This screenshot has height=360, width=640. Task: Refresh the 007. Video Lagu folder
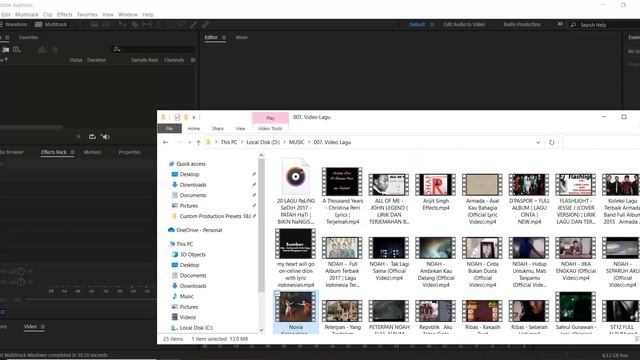click(551, 142)
